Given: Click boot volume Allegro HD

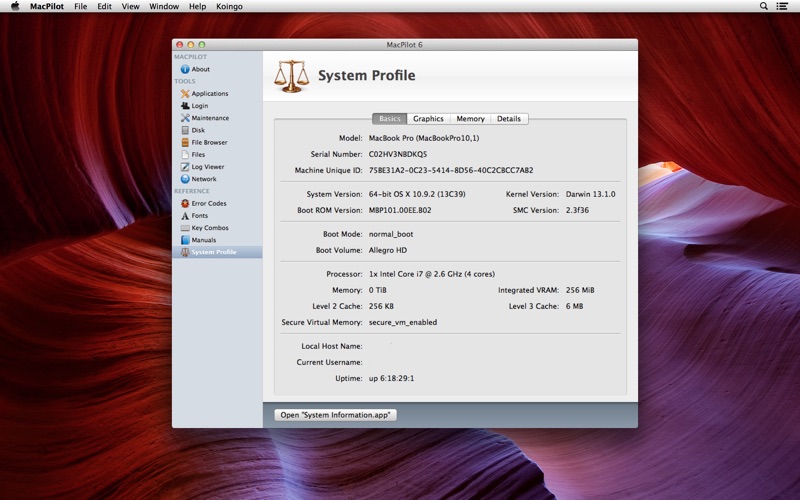Looking at the screenshot, I should [388, 250].
